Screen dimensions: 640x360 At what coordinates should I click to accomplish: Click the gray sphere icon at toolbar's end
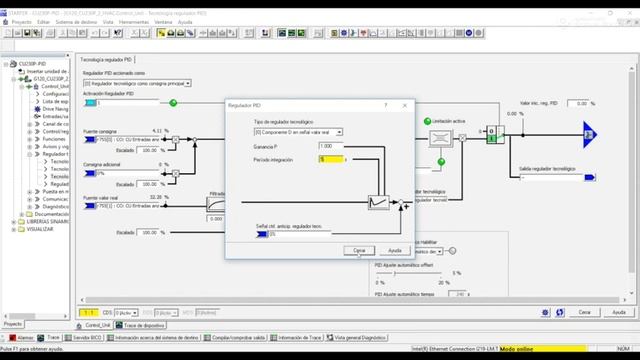click(479, 33)
